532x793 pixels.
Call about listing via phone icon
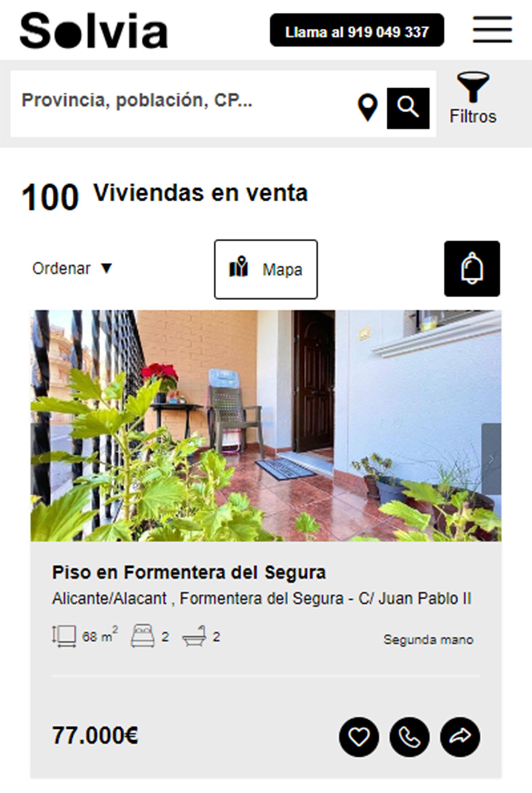[410, 737]
